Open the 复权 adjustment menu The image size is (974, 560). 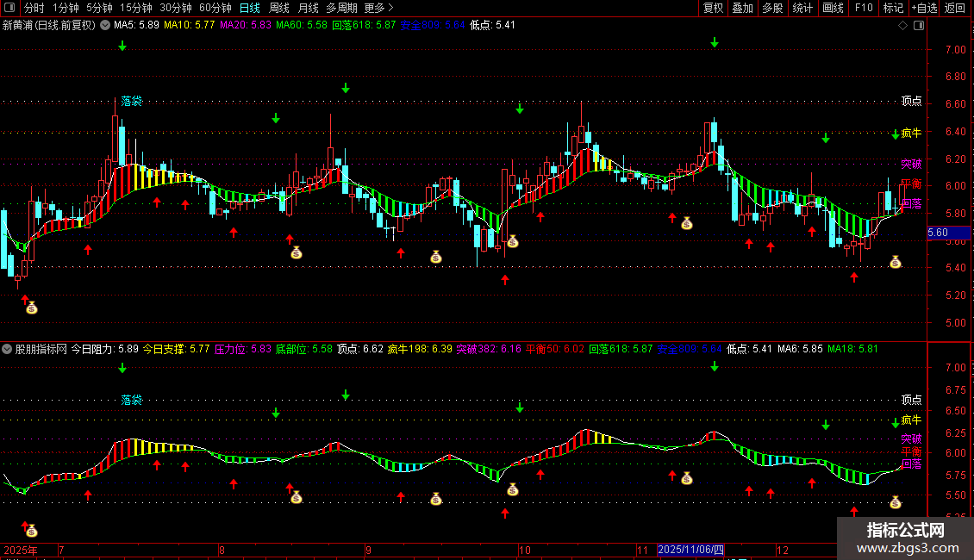[713, 8]
